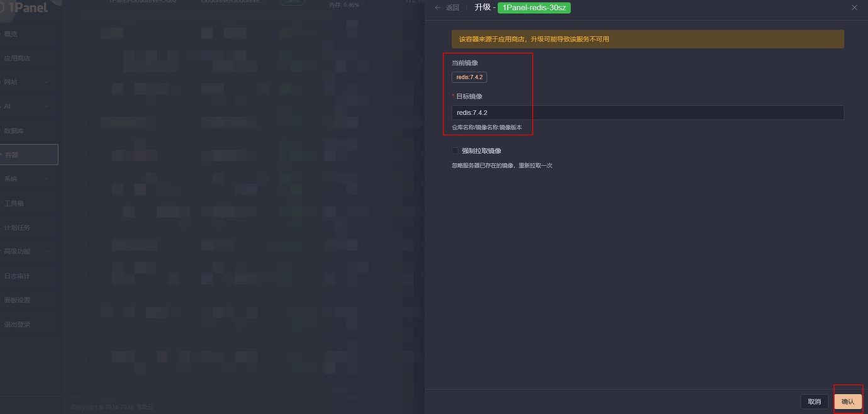Open 工具箱 menu item
The width and height of the screenshot is (868, 414).
(14, 204)
